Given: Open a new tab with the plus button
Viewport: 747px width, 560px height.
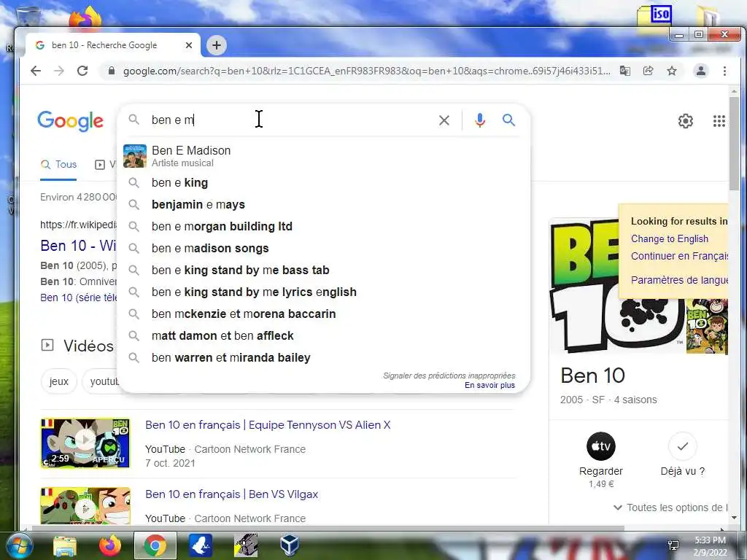Looking at the screenshot, I should pos(216,45).
